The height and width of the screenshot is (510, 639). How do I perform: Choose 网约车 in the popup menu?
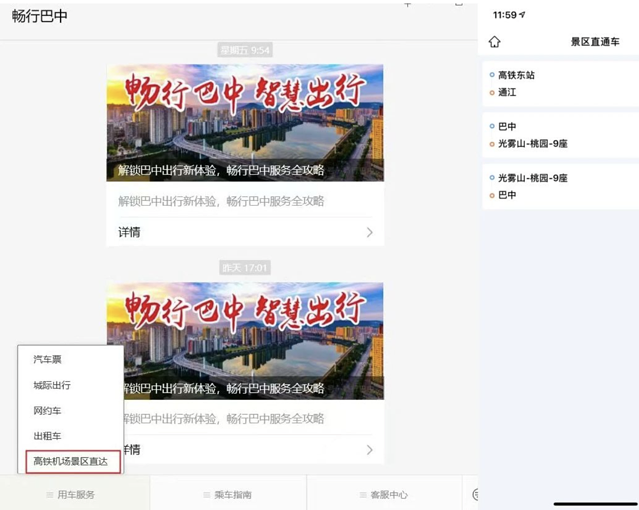coord(47,411)
